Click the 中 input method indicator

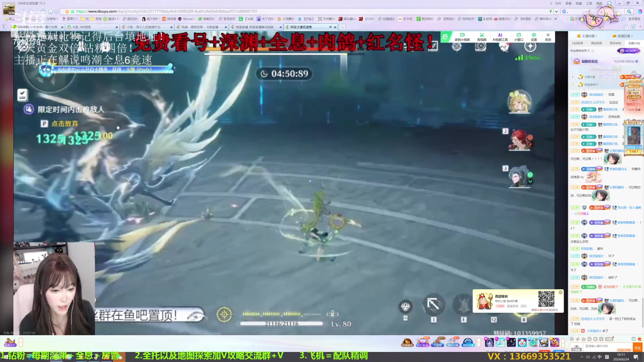tap(599, 357)
